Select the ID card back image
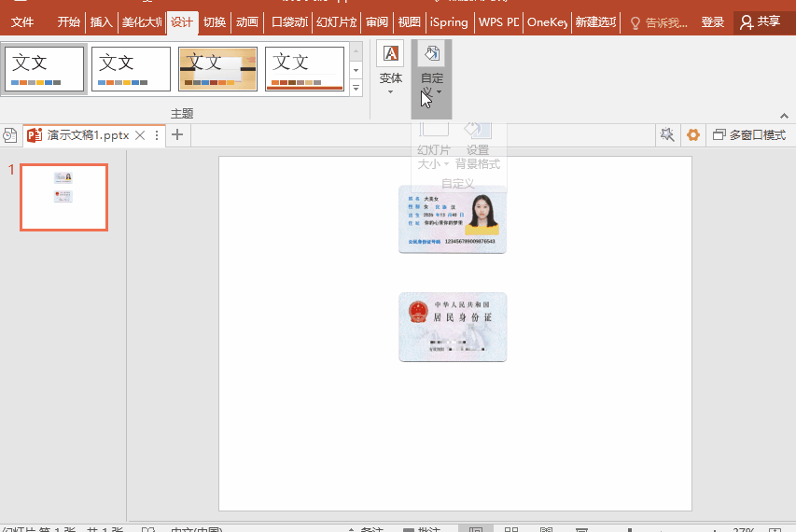Screen dimensions: 796x532 (x=453, y=327)
